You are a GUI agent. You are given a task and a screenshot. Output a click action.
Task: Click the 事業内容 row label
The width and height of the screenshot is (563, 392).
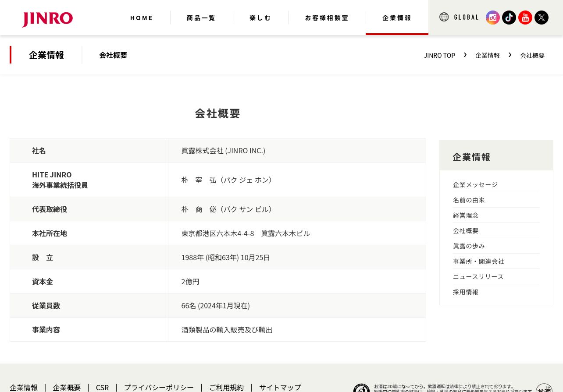pos(46,330)
